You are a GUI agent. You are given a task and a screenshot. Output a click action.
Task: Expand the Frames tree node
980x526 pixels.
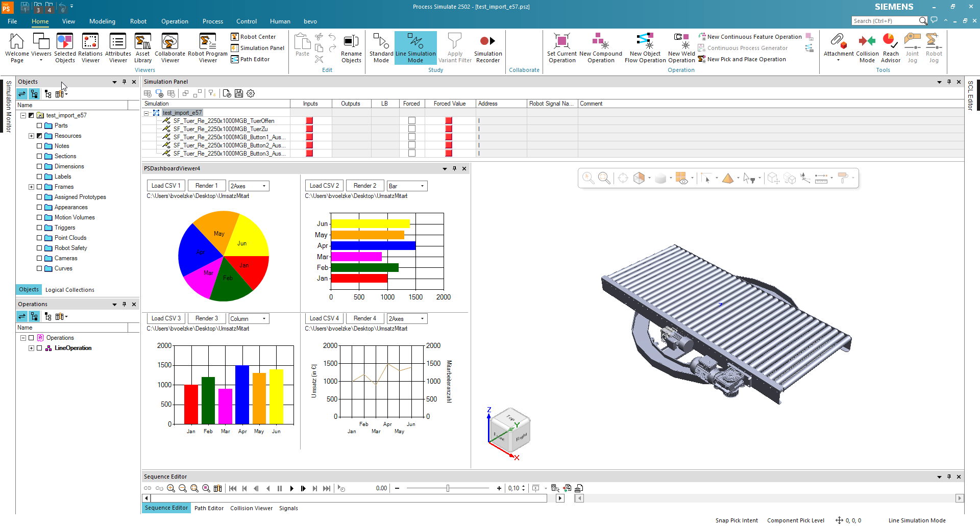pyautogui.click(x=31, y=187)
